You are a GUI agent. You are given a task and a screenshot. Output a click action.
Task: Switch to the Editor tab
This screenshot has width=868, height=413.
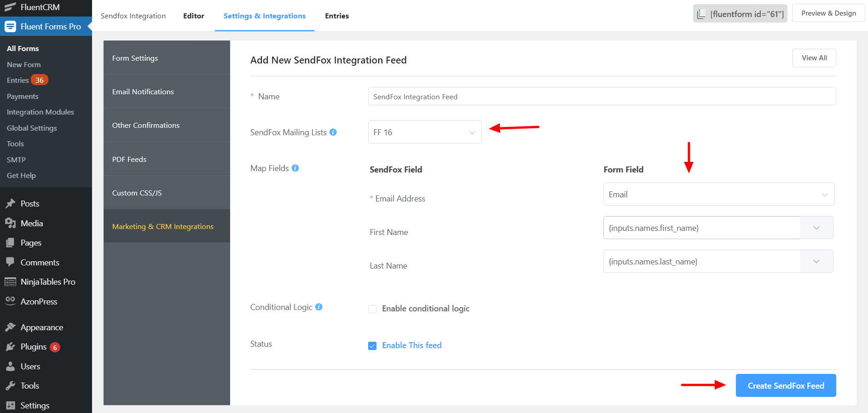193,16
